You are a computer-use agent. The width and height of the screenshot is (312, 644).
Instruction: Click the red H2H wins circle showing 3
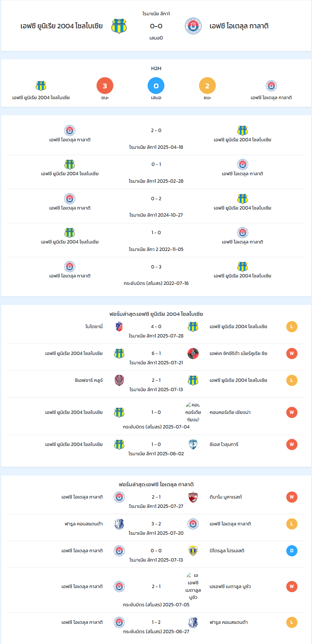105,86
